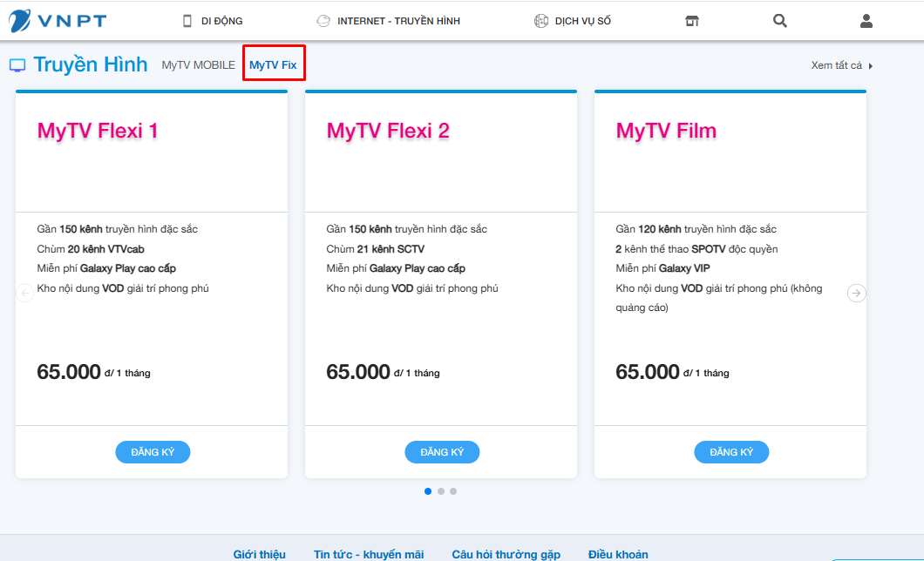Open the DI ĐỘNG menu
Viewport: 924px width, 561px height.
point(221,21)
